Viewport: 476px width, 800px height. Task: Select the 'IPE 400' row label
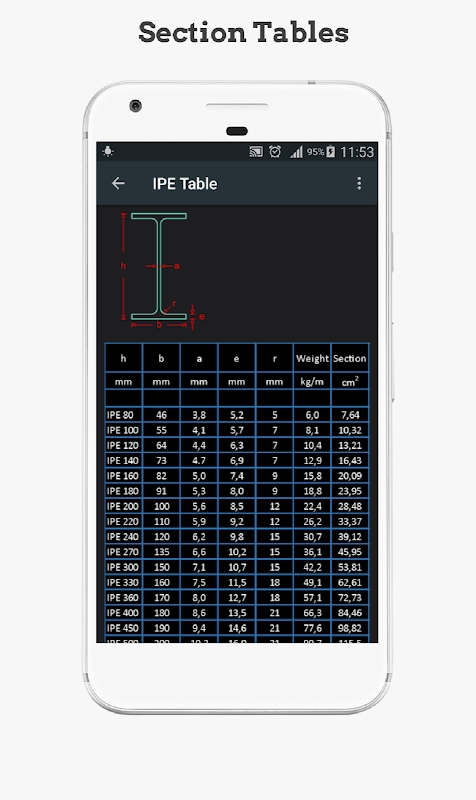(x=122, y=613)
